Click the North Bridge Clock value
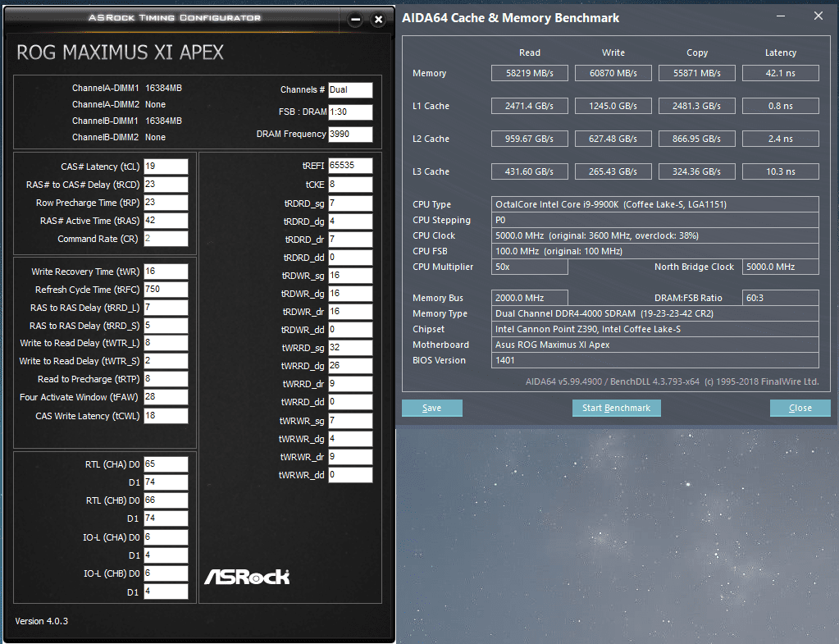Image resolution: width=839 pixels, height=644 pixels. [x=781, y=267]
